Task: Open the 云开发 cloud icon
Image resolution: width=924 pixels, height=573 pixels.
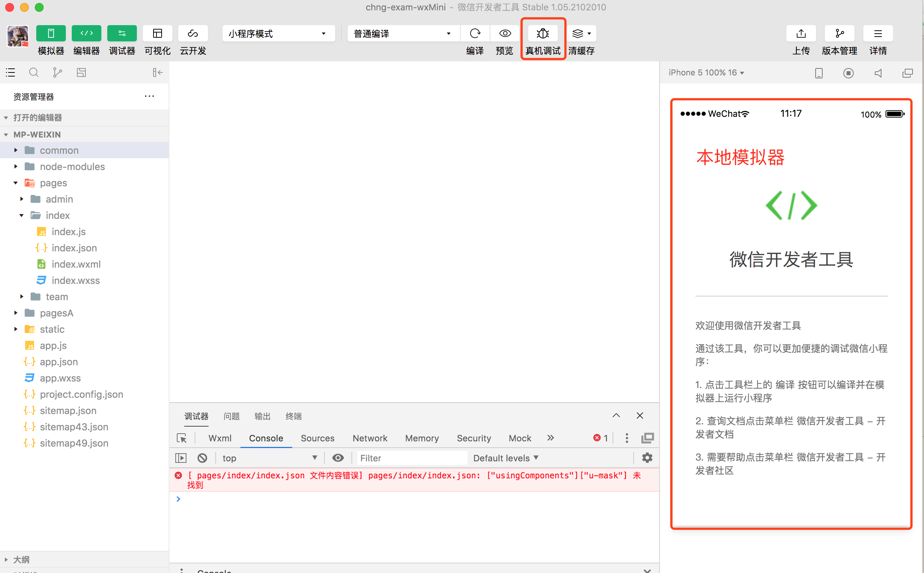Action: click(193, 34)
